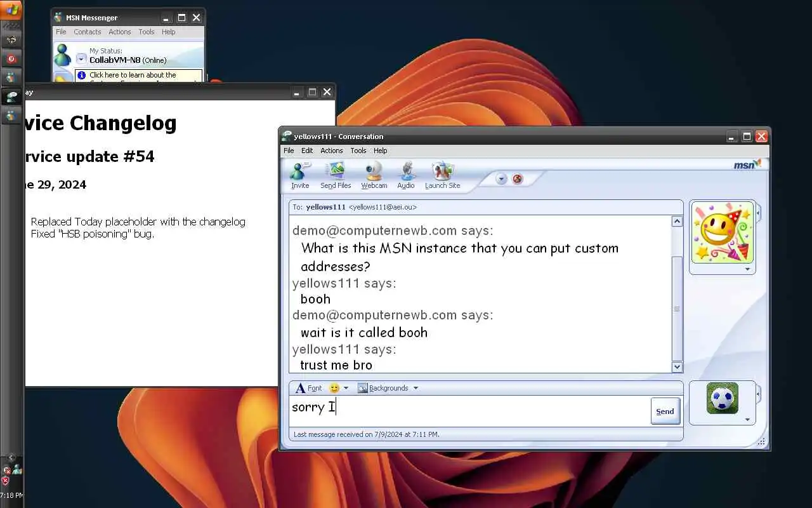
Task: Click the contact's party smiley display picture
Action: [x=722, y=232]
